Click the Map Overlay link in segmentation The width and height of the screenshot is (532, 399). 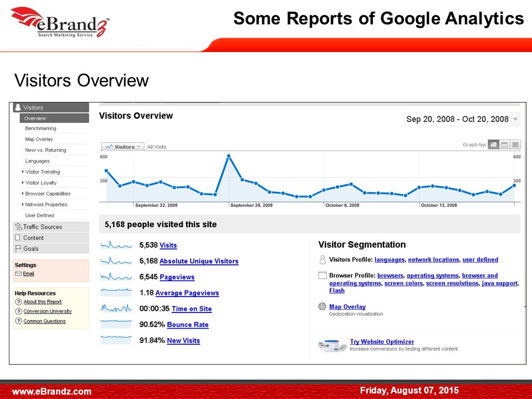tap(347, 306)
